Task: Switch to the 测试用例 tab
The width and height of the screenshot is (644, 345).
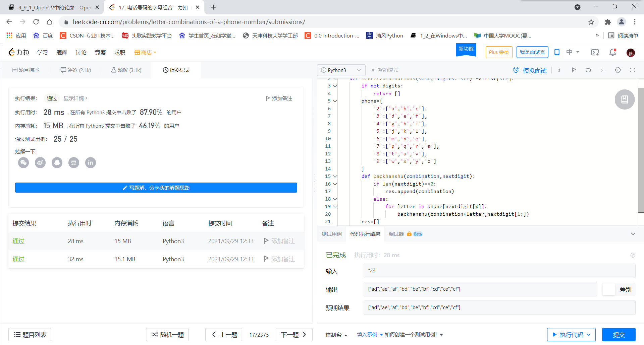Action: click(331, 234)
